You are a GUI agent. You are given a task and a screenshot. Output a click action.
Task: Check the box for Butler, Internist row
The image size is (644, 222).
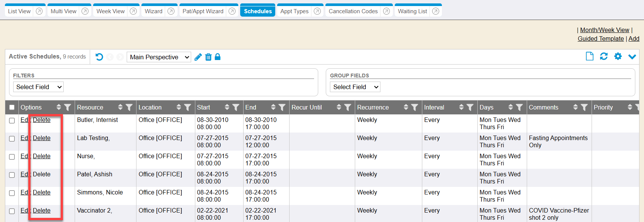12,120
